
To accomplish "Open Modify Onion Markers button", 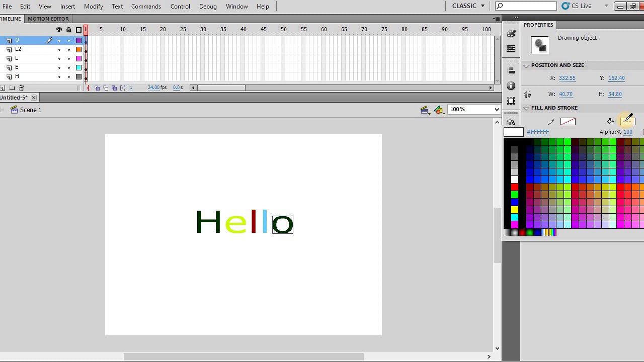I will coord(123,88).
